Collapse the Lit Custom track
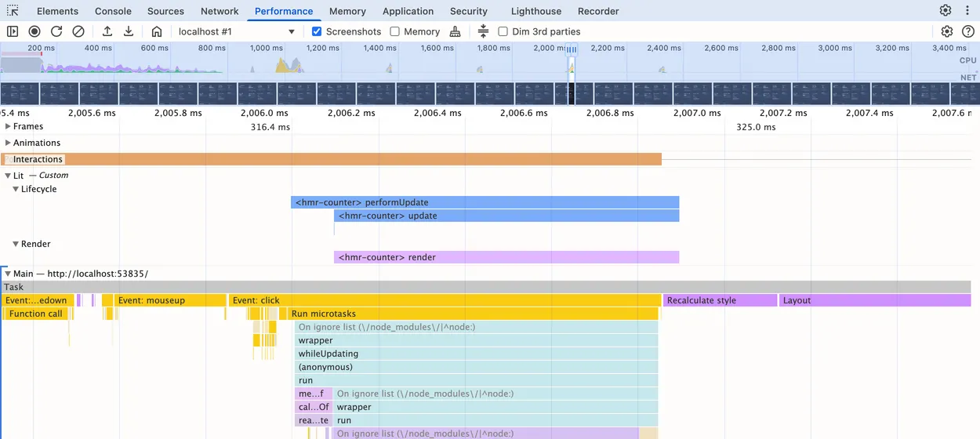The height and width of the screenshot is (439, 980). click(x=8, y=176)
